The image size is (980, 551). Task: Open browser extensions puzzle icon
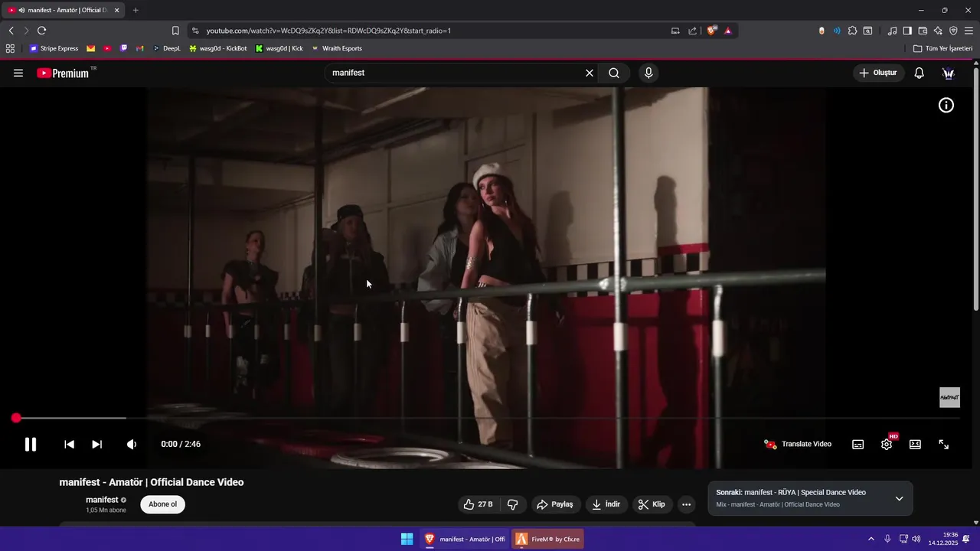point(852,31)
